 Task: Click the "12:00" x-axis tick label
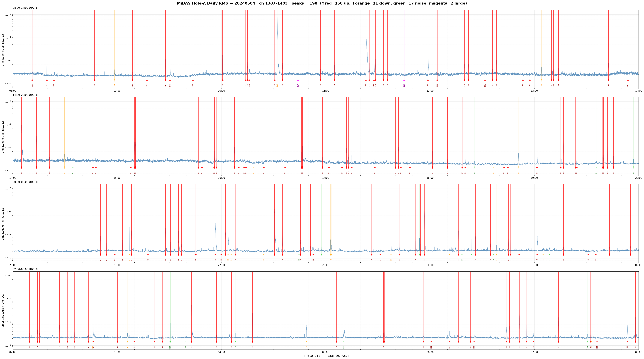click(430, 91)
